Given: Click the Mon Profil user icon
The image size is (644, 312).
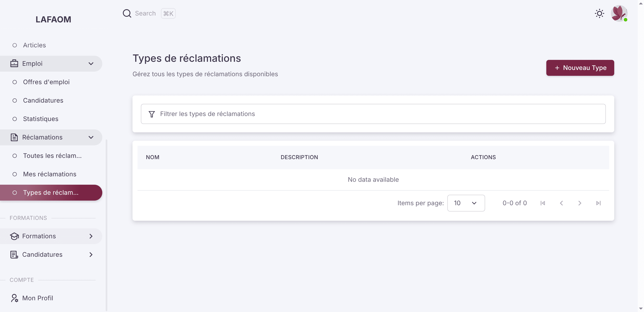Looking at the screenshot, I should (14, 298).
